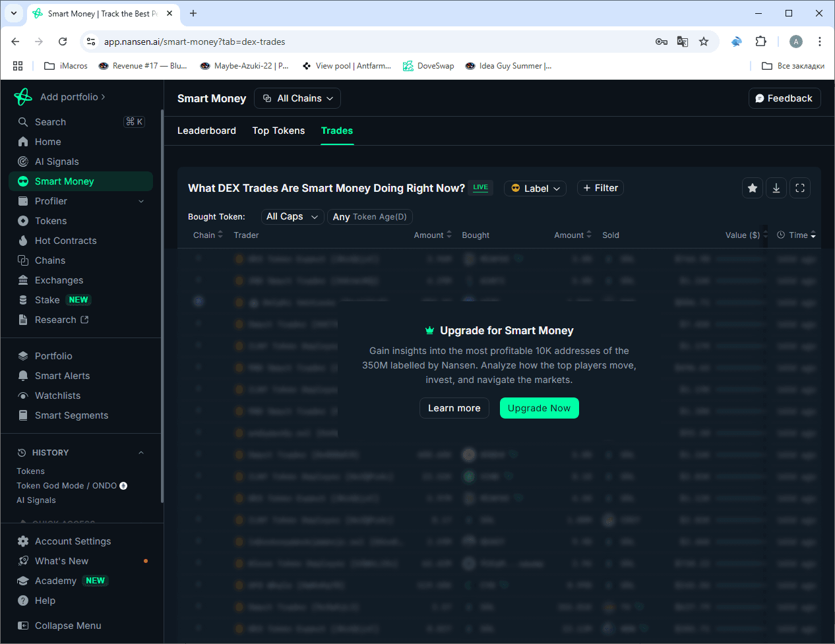The image size is (835, 644).
Task: Open AI Signals page
Action: tap(80, 161)
